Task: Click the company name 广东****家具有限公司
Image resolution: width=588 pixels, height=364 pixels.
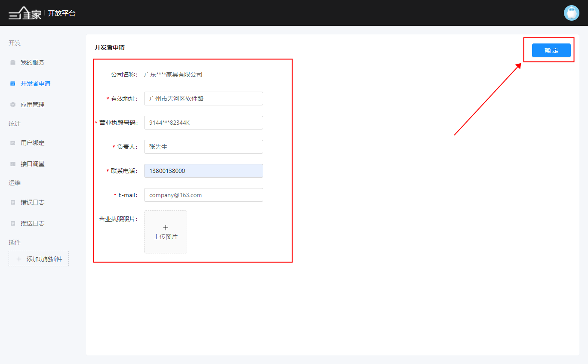Action: tap(173, 74)
